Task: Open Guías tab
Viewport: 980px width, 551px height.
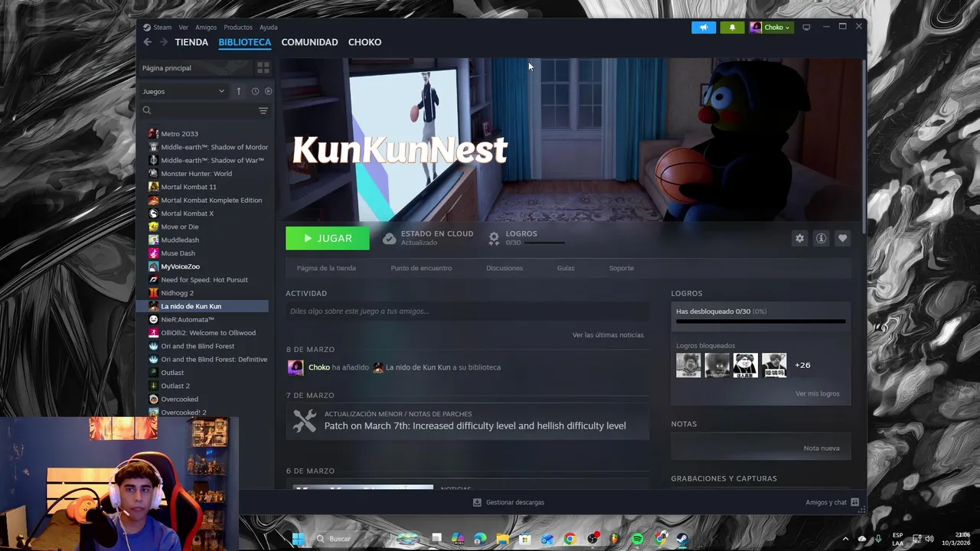Action: [566, 268]
